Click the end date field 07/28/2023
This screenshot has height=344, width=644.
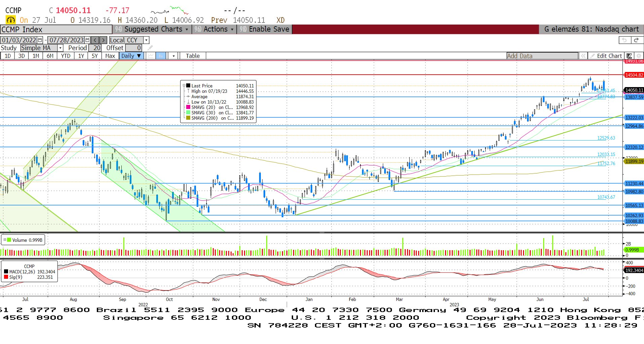[66, 40]
